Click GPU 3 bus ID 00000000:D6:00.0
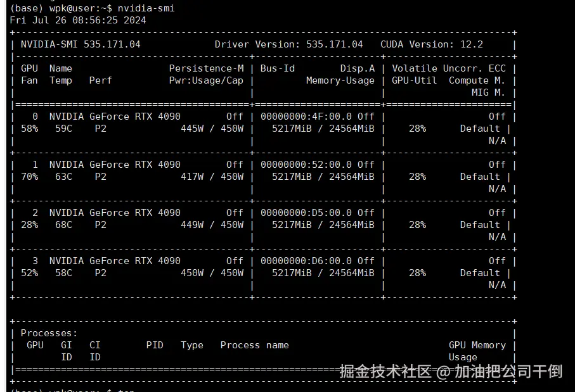The image size is (575, 392). (307, 261)
